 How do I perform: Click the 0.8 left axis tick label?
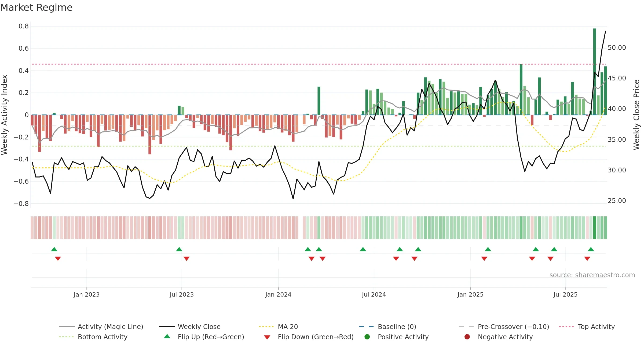pos(24,26)
